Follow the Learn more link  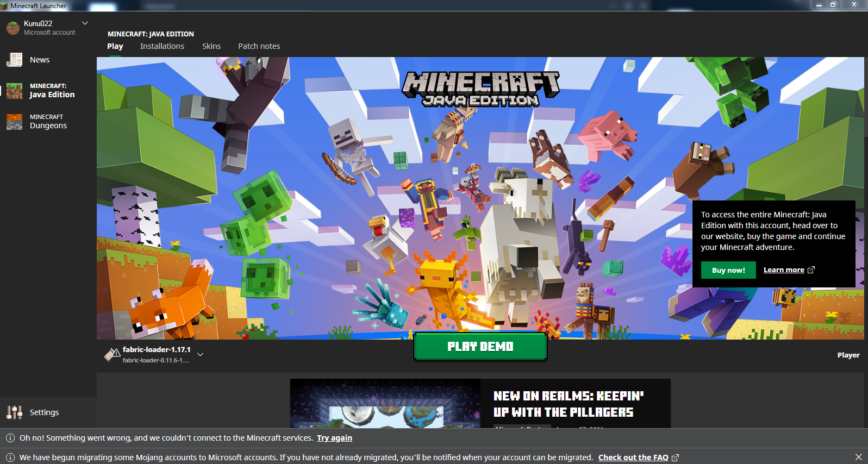(x=784, y=270)
